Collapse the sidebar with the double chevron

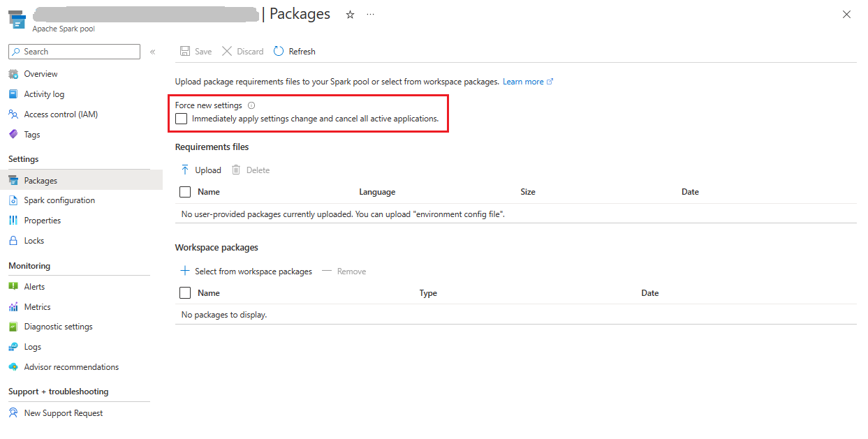point(152,52)
